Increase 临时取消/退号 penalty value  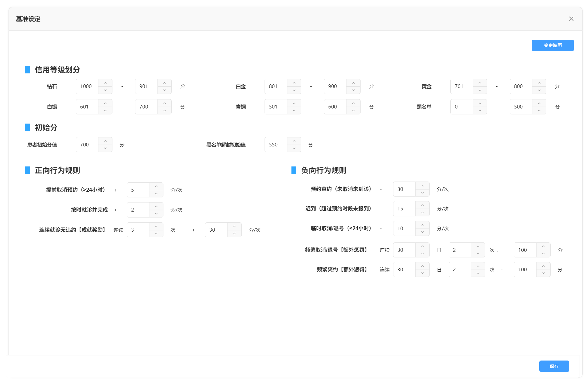[422, 225]
